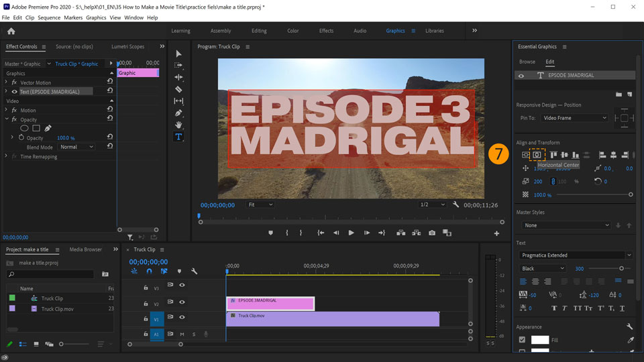This screenshot has width=644, height=362.
Task: Hide the EPISODE 3MADRIGAL layer in Essential Graphics
Action: (x=521, y=76)
